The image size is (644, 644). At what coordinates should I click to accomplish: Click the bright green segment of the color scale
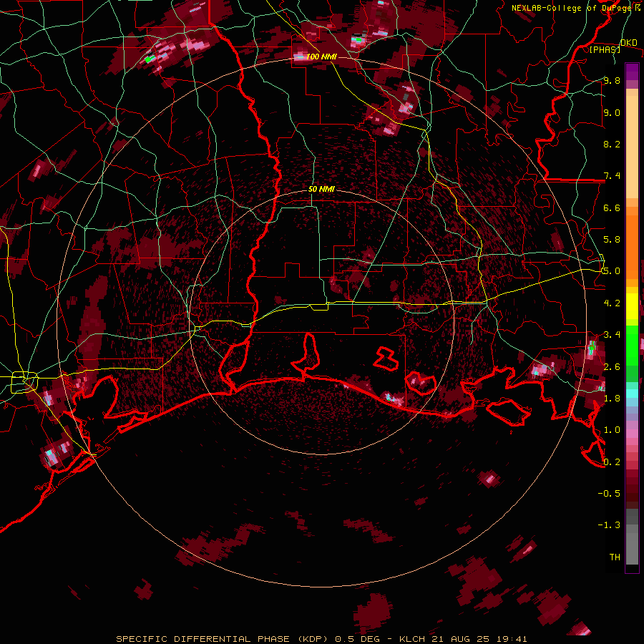632,344
